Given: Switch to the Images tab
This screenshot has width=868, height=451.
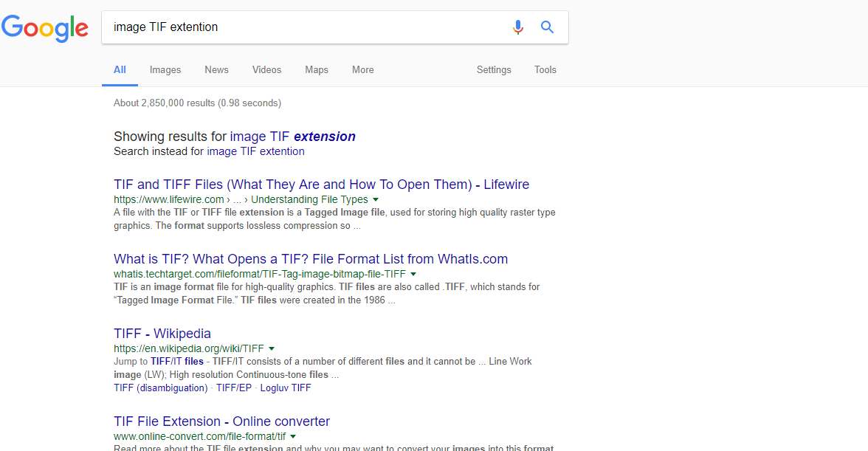Looking at the screenshot, I should 165,70.
